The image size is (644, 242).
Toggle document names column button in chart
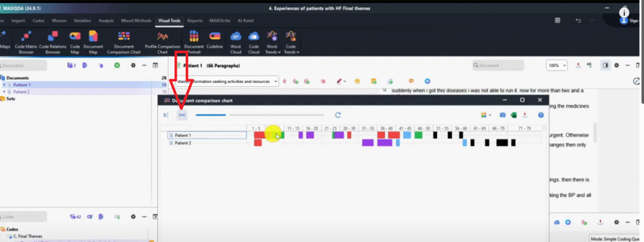(165, 115)
